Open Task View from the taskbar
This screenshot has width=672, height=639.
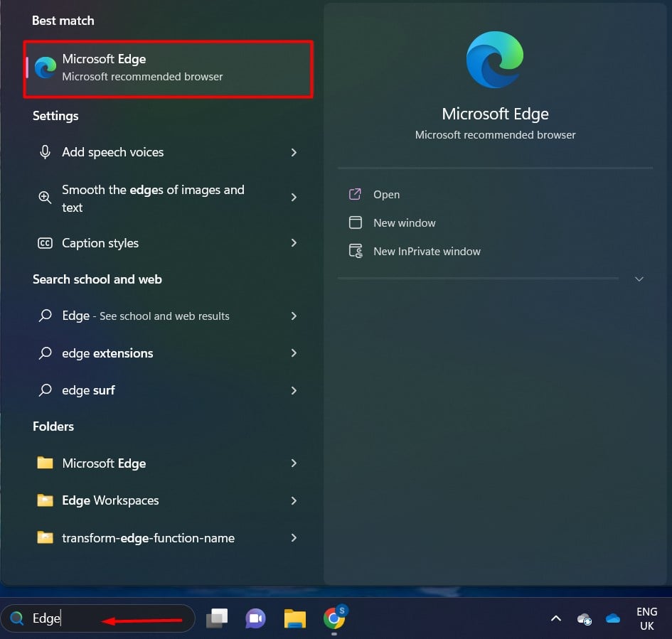point(217,618)
